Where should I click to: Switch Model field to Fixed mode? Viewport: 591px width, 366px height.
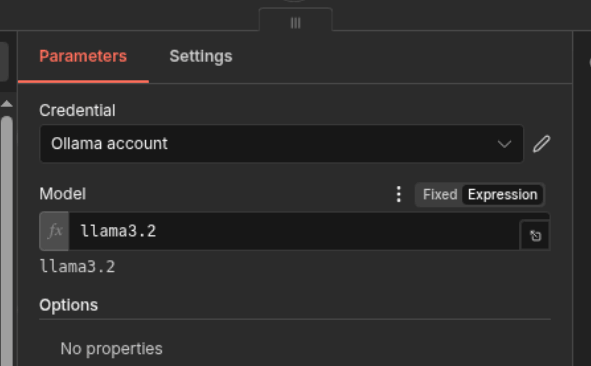click(440, 195)
